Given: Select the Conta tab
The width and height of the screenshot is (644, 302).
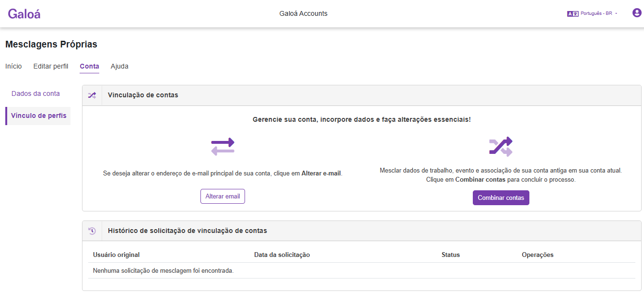Looking at the screenshot, I should pos(89,67).
